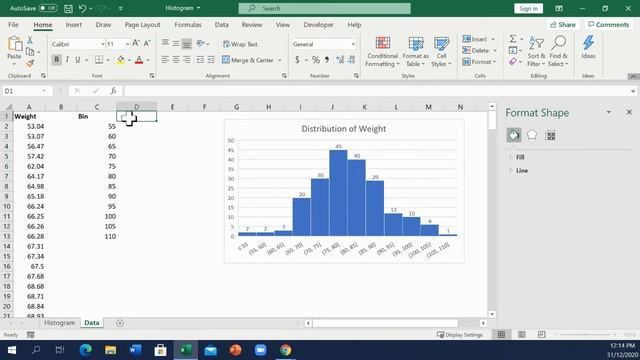Switch to the Developer tab
640x360 pixels.
click(x=318, y=24)
